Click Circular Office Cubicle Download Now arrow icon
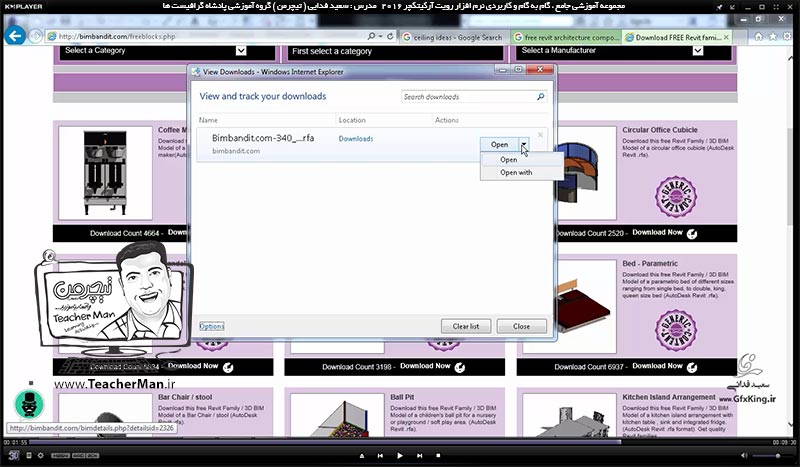This screenshot has height=467, width=800. (x=692, y=234)
